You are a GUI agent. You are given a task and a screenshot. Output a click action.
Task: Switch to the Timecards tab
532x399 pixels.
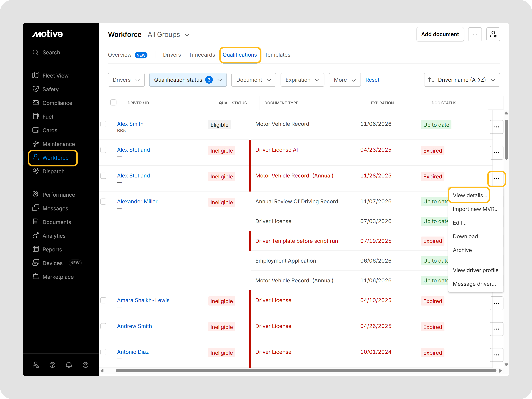(202, 55)
